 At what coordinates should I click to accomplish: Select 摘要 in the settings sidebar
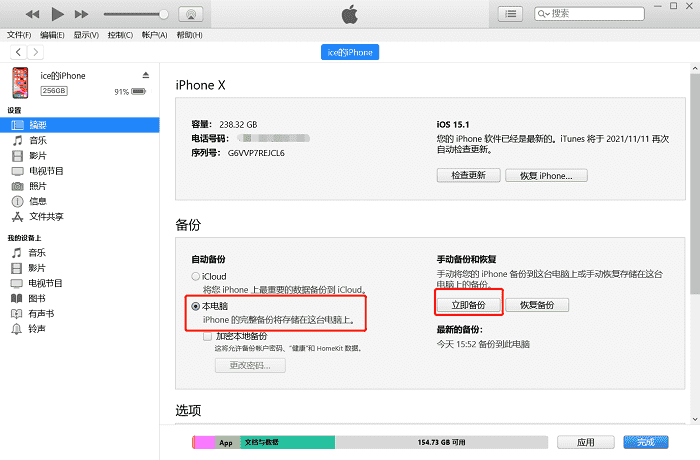click(79, 125)
